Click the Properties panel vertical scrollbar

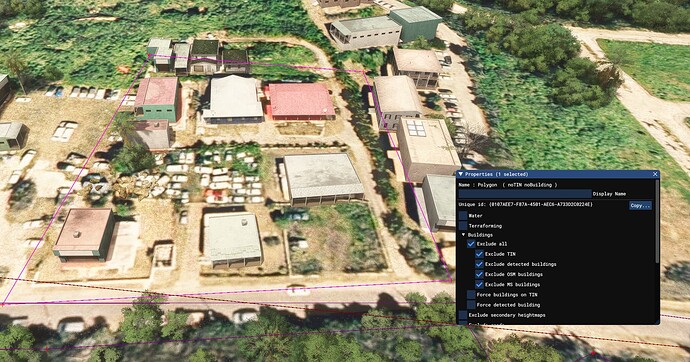point(658,220)
